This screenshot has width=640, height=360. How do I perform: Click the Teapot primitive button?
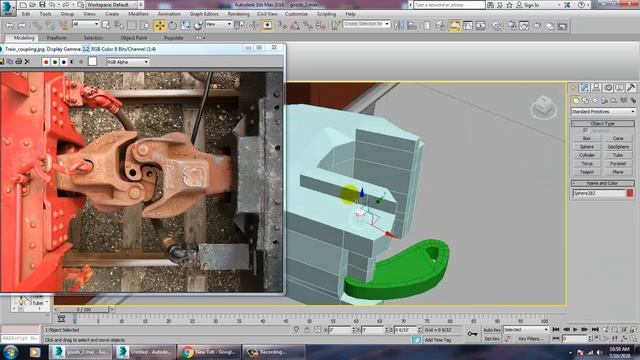587,172
